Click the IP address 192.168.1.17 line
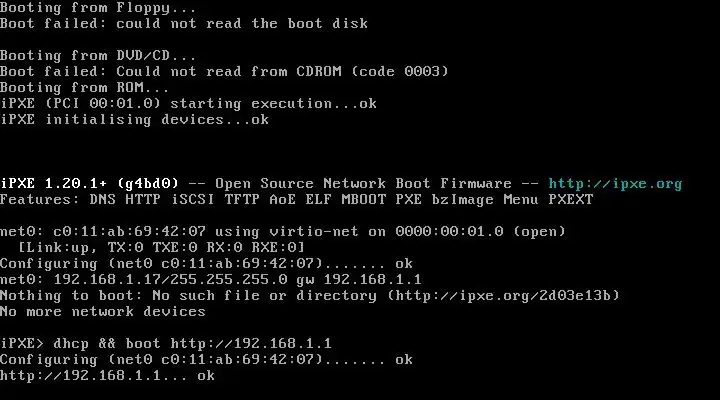This screenshot has height=400, width=720. point(210,279)
